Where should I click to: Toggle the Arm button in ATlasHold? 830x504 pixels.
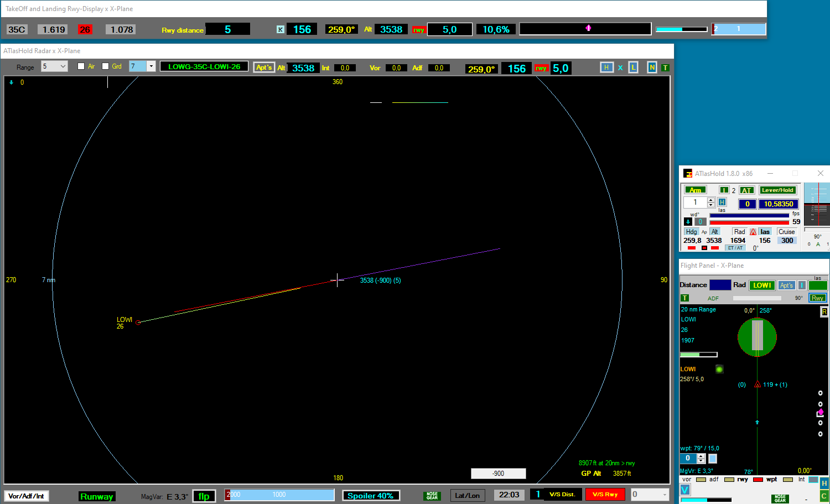pos(696,190)
